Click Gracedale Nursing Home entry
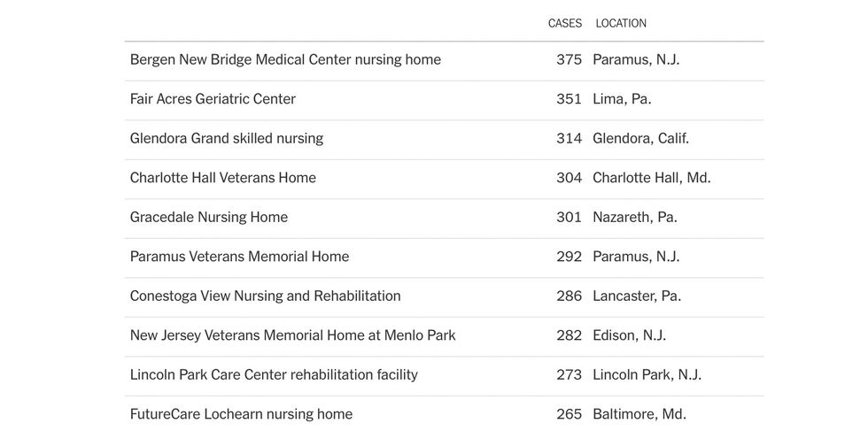This screenshot has width=868, height=446. pyautogui.click(x=209, y=217)
